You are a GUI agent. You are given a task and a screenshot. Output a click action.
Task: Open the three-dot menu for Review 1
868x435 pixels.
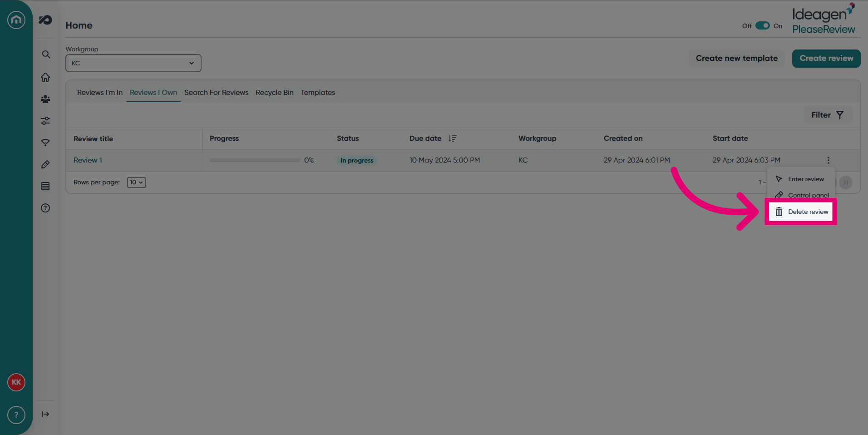(829, 160)
